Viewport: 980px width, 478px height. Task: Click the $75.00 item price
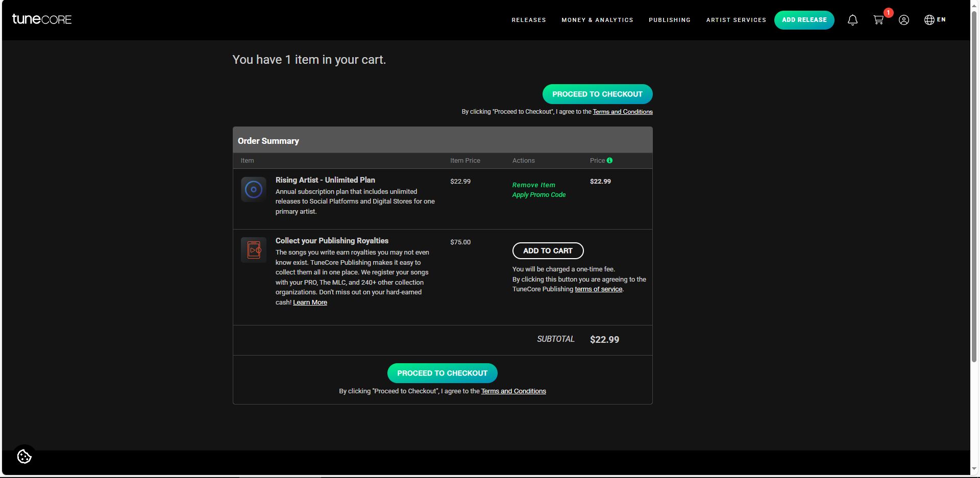pos(460,242)
